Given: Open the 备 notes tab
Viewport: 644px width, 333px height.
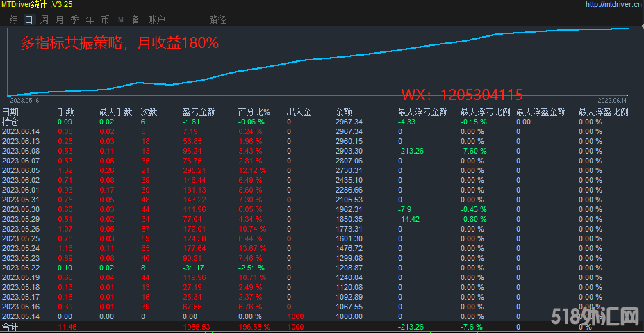Looking at the screenshot, I should tap(135, 19).
